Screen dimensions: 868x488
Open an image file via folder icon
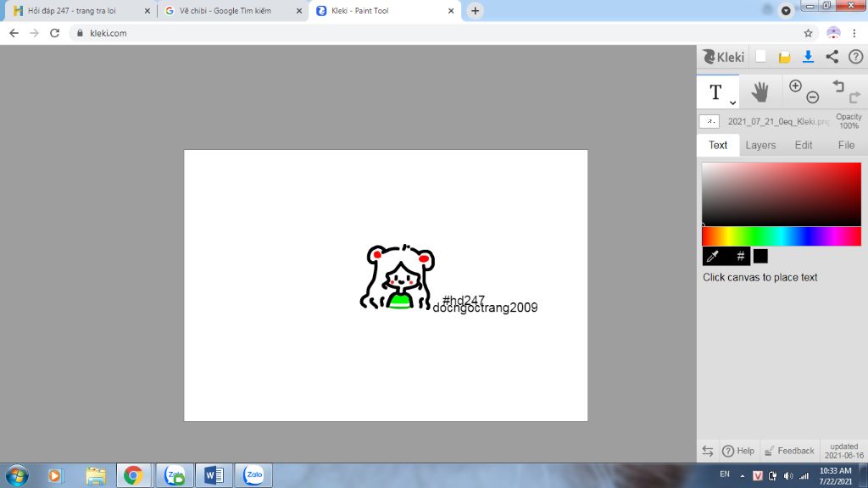point(784,57)
